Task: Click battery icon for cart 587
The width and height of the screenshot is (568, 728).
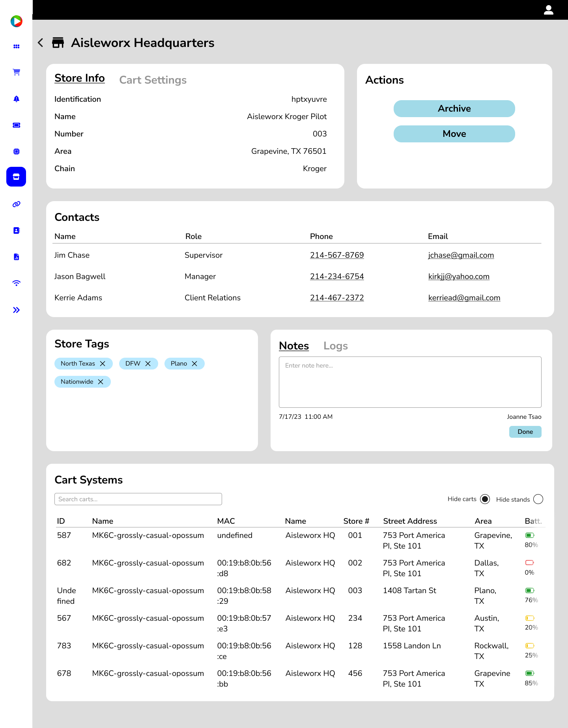Action: click(x=530, y=535)
